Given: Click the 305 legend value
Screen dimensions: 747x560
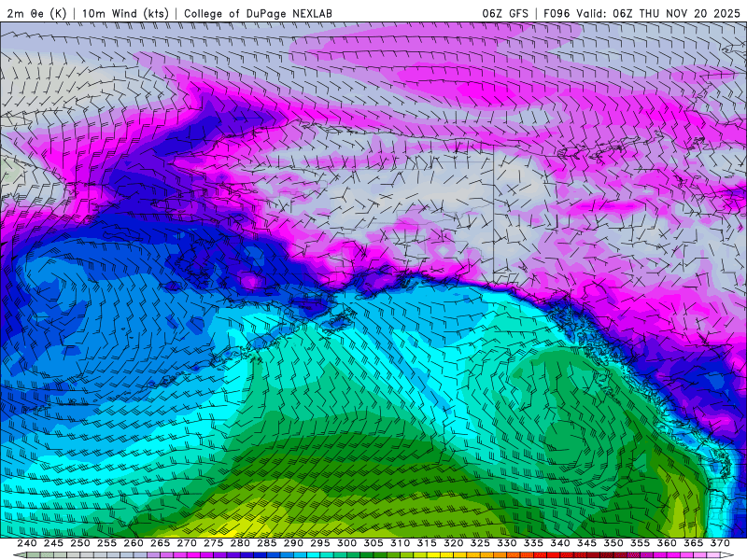Looking at the screenshot, I should pos(373,543).
